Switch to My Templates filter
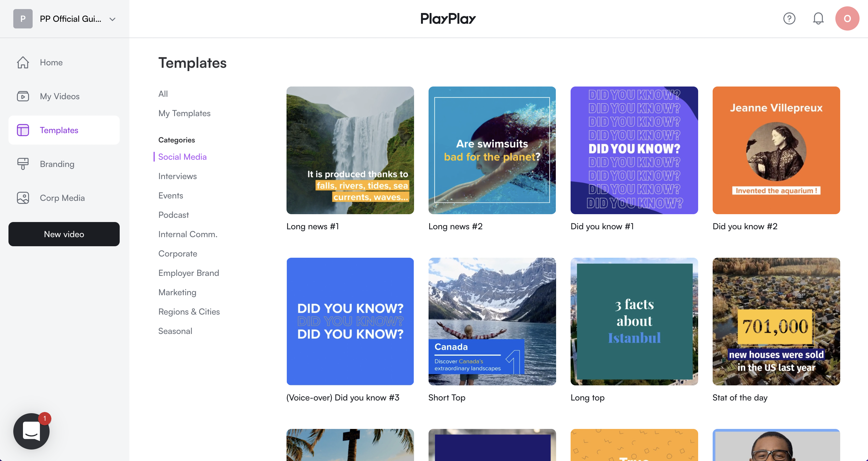This screenshot has height=461, width=868. coord(184,113)
